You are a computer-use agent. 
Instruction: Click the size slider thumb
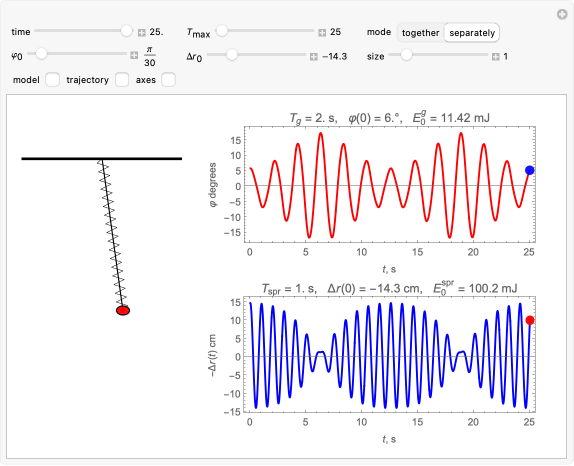coord(406,55)
